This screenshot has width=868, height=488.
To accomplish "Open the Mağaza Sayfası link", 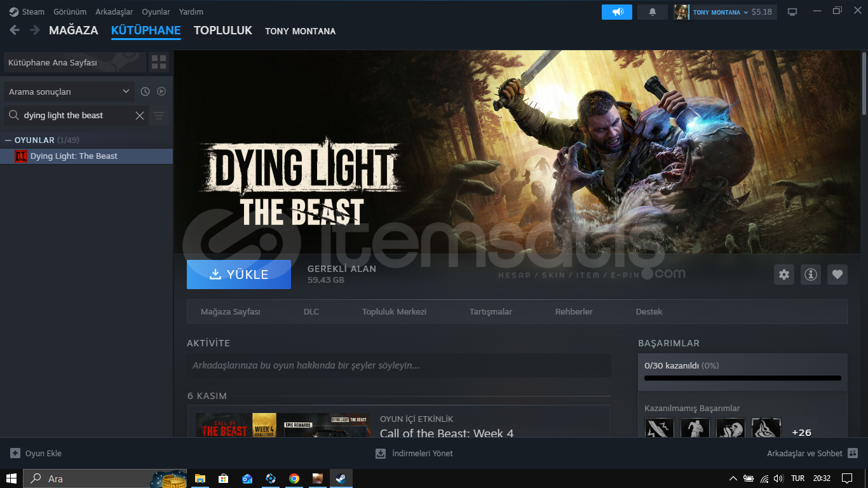I will tap(230, 312).
